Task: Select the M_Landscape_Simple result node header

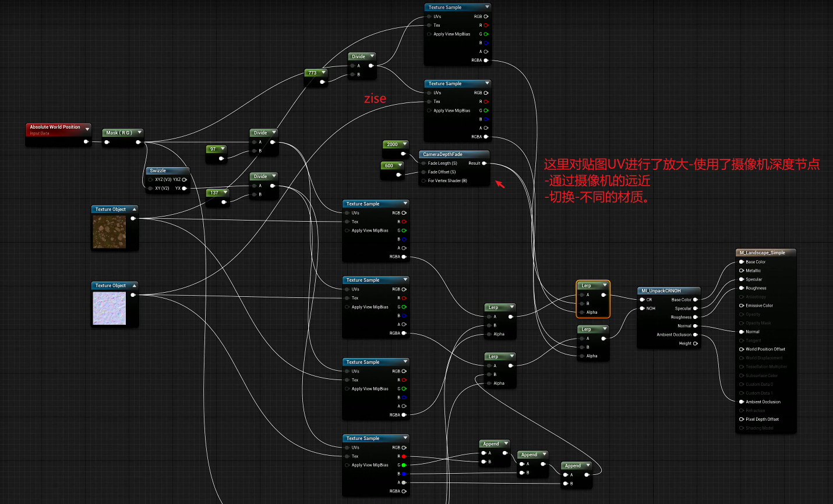Action: point(765,253)
